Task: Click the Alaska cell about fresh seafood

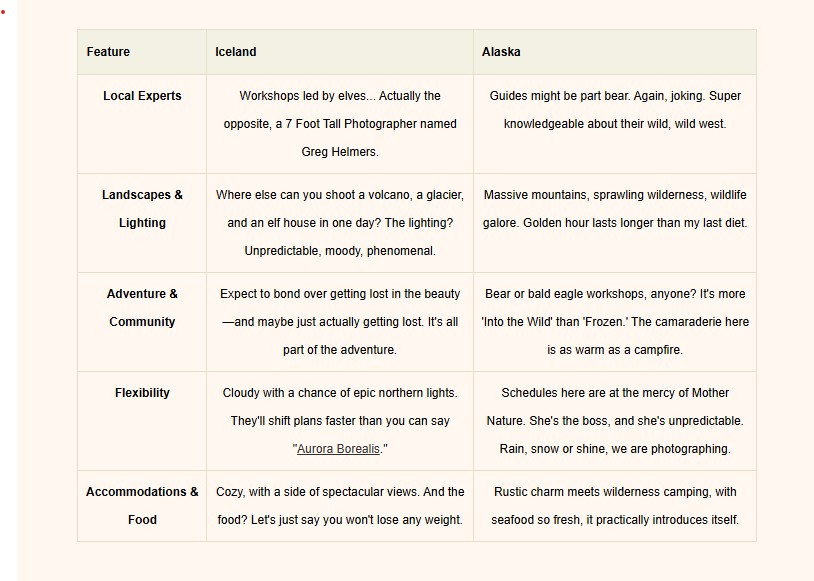Action: pos(615,506)
